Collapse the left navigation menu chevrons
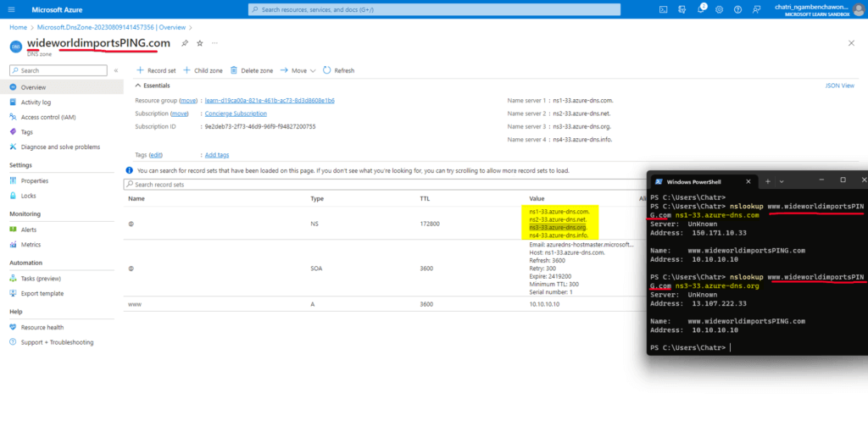The height and width of the screenshot is (432, 868). 116,71
